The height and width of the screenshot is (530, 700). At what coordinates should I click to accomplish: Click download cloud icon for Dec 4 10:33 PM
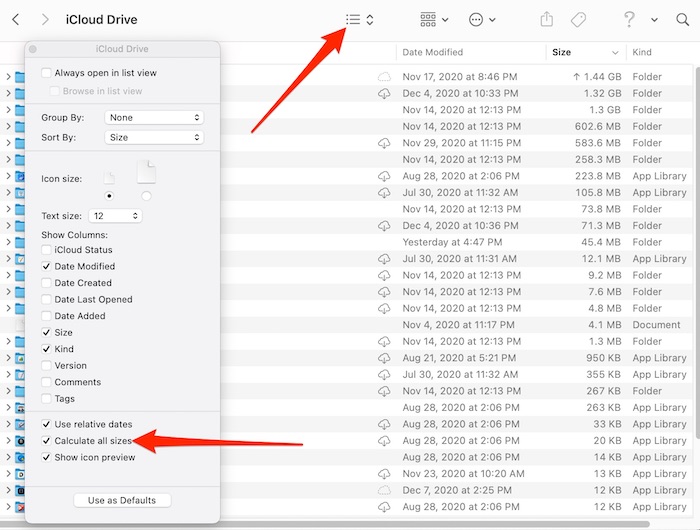(x=384, y=93)
